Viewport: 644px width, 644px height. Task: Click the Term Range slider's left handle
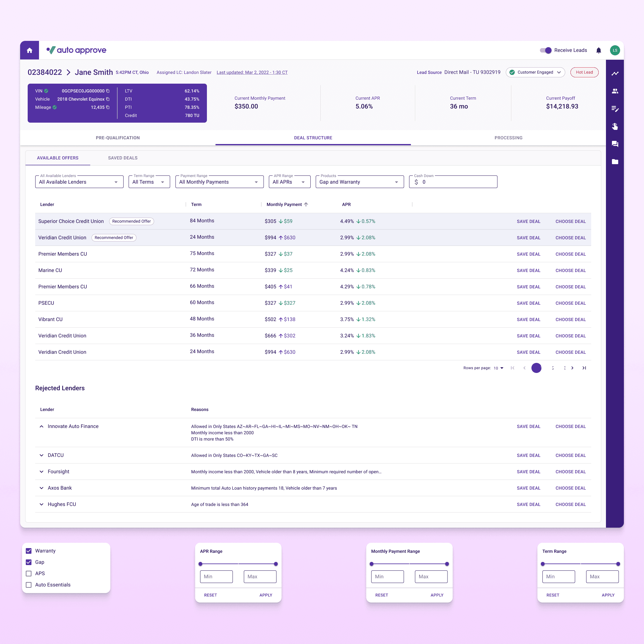click(x=543, y=564)
